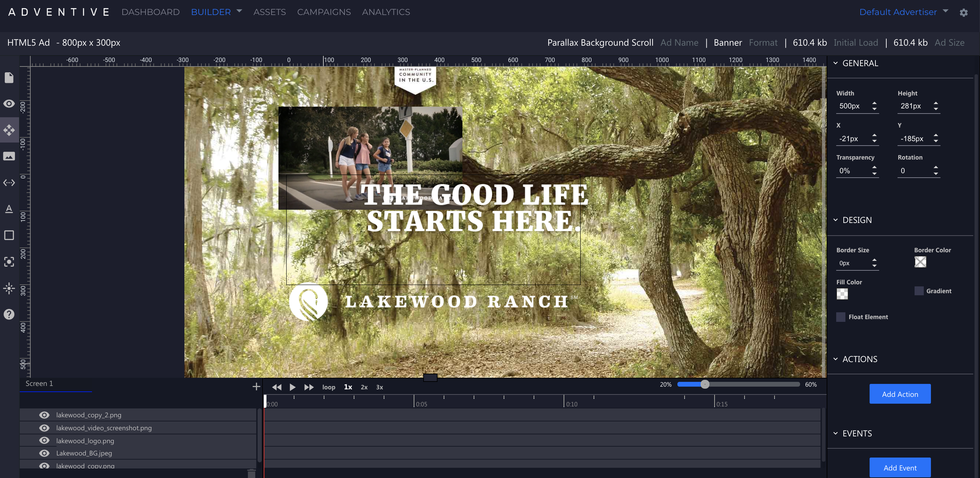Open the page document tool
Viewport: 980px width, 478px height.
point(9,78)
